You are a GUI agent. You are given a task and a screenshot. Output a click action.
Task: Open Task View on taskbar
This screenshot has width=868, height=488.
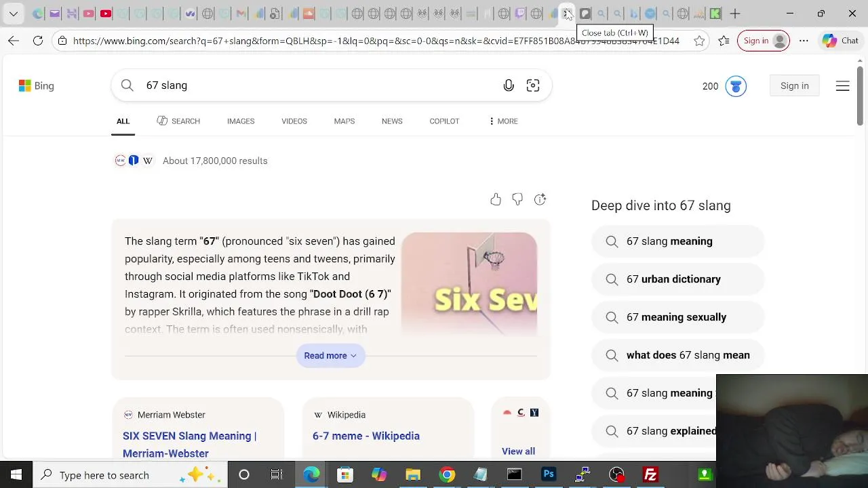[x=277, y=474]
